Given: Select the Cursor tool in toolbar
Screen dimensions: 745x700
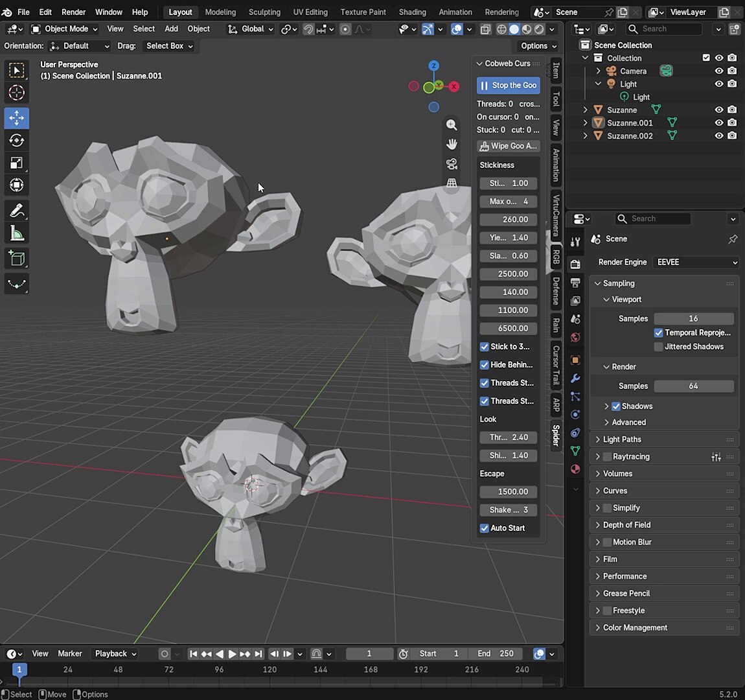Looking at the screenshot, I should [x=17, y=93].
